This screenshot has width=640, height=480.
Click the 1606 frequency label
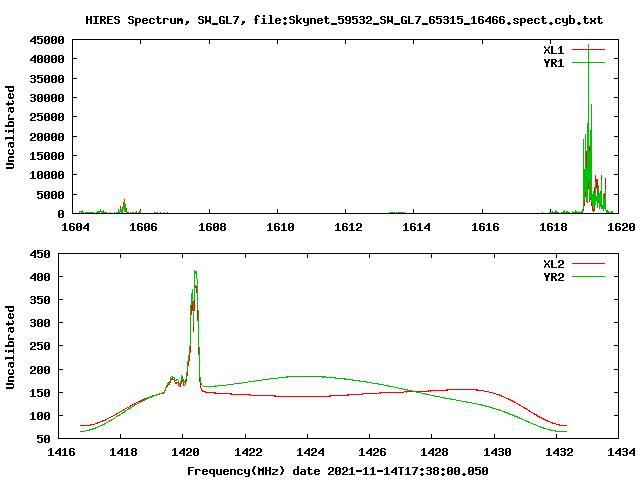pyautogui.click(x=143, y=227)
